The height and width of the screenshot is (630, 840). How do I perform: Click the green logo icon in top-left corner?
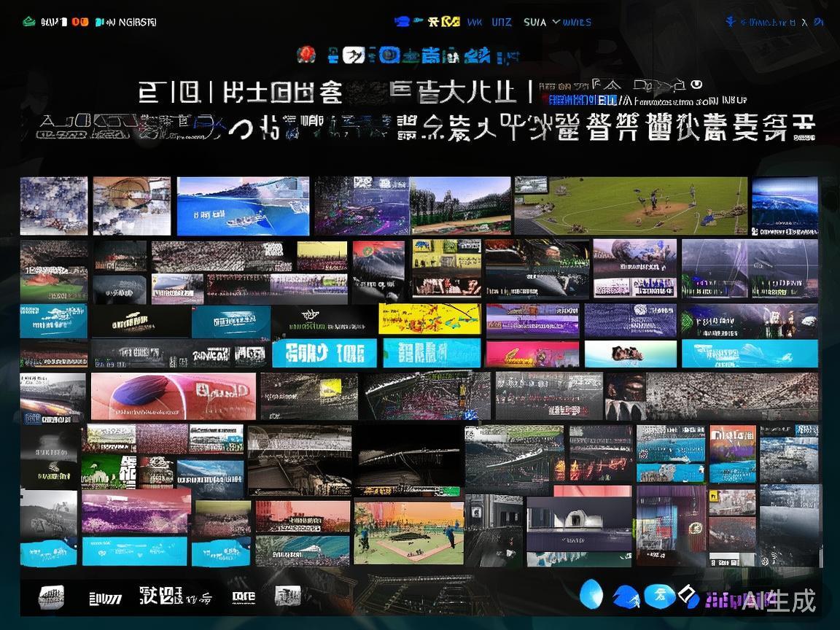(x=29, y=22)
